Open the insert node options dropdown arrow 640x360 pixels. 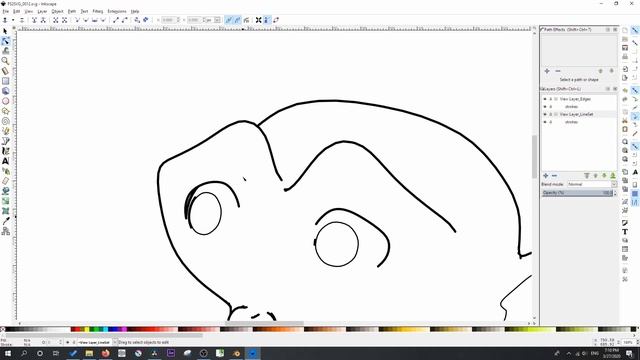[13, 20]
